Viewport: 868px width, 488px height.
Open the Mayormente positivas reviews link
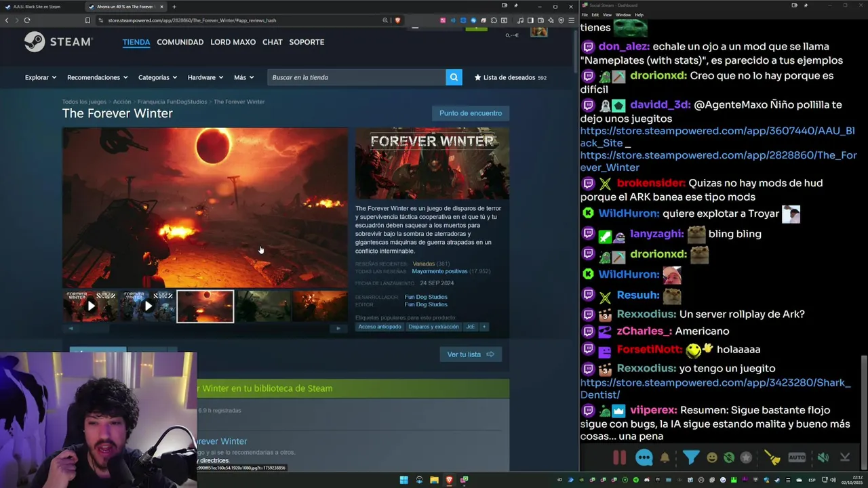(x=439, y=271)
